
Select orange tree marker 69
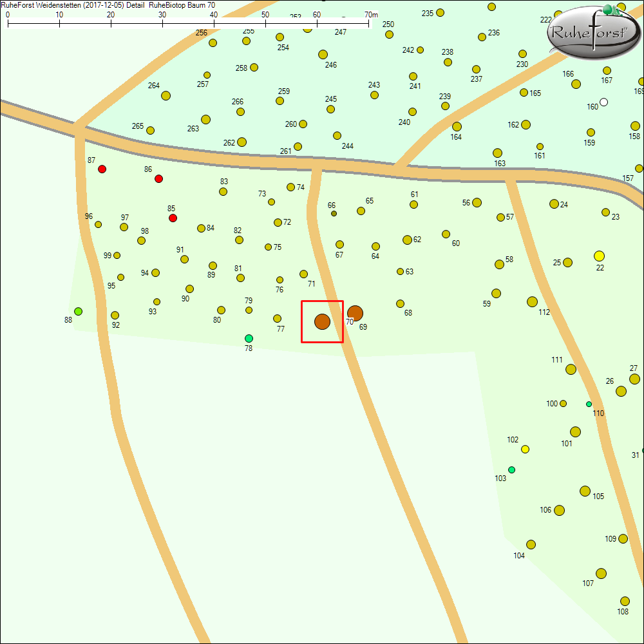pos(355,314)
